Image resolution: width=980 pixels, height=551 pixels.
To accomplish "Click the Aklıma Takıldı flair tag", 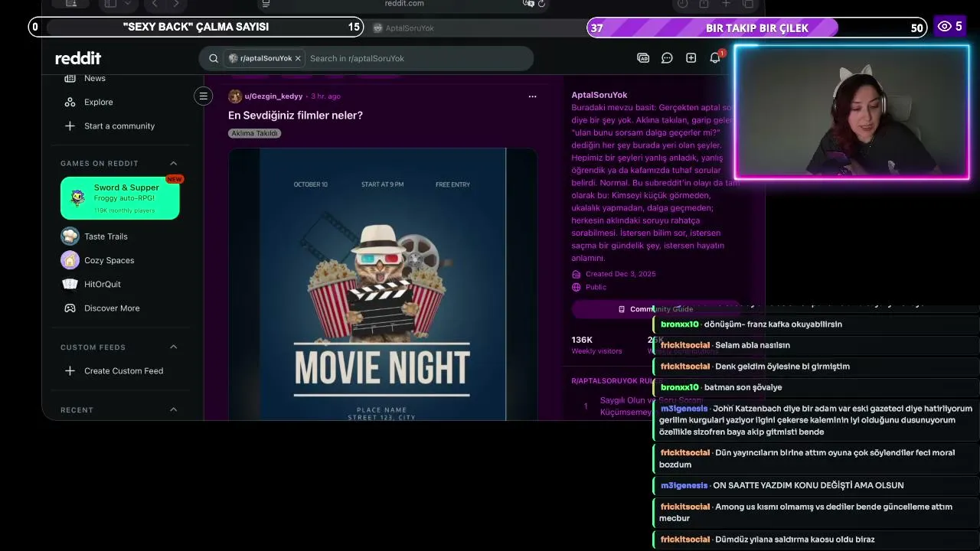I will (x=255, y=133).
